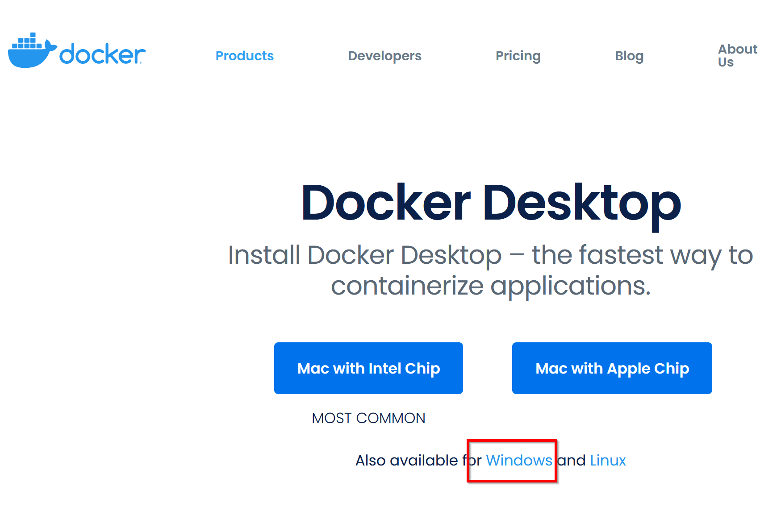Open the Blog link
Viewport: 760px width, 532px height.
(629, 56)
